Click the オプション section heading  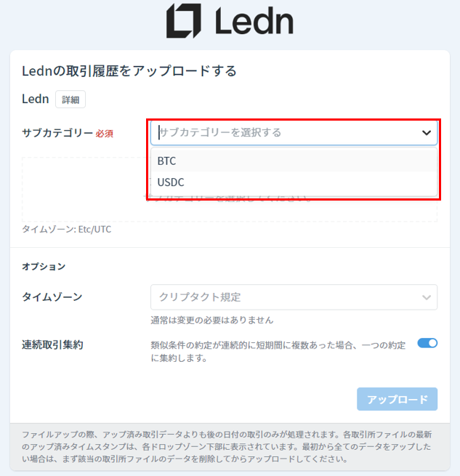(44, 267)
